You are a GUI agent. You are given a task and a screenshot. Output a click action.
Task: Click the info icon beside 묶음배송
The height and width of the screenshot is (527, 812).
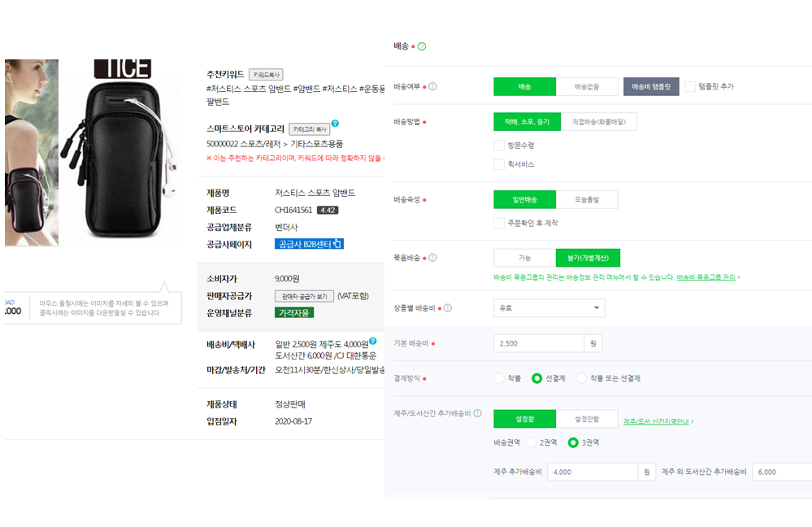[x=432, y=258]
